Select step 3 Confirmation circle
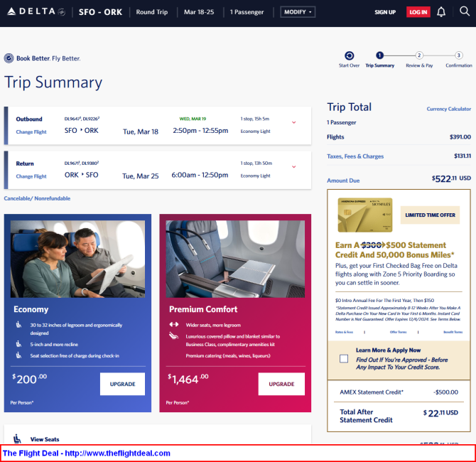This screenshot has width=476, height=462. [x=459, y=55]
